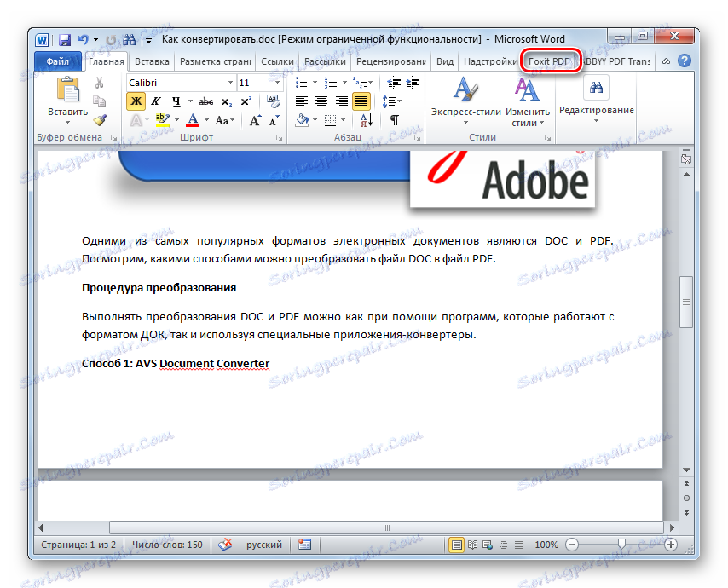Click the binoculars icon in quick access toolbar
The width and height of the screenshot is (728, 588).
(129, 40)
